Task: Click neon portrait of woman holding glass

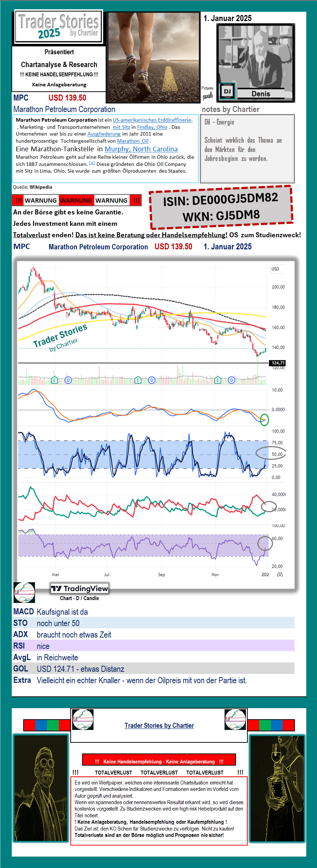Action: pyautogui.click(x=277, y=788)
